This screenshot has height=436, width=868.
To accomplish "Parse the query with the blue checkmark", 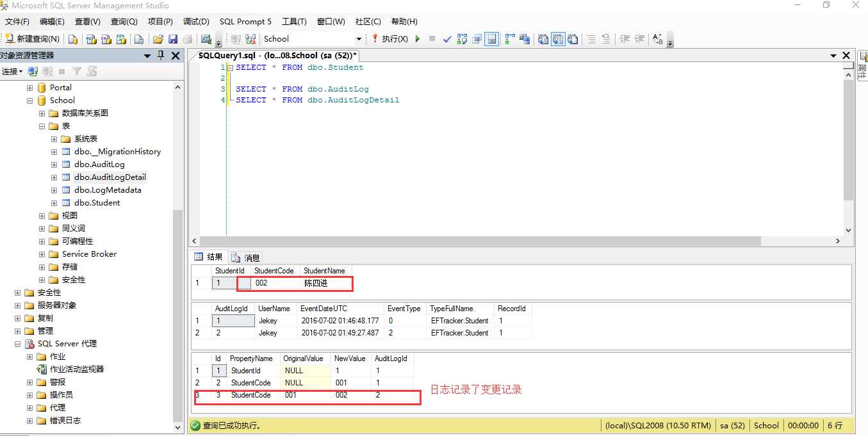I will pyautogui.click(x=447, y=39).
